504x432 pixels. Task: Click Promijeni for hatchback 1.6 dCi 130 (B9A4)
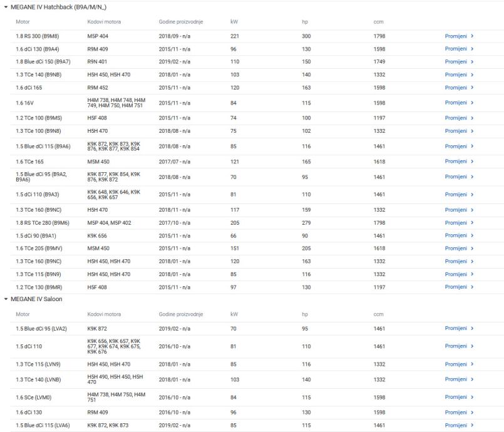pos(456,49)
